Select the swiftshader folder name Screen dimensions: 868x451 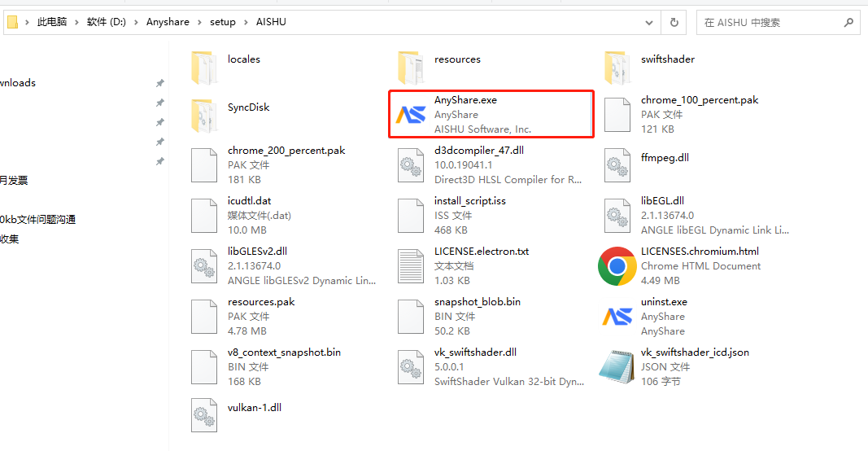tap(668, 59)
